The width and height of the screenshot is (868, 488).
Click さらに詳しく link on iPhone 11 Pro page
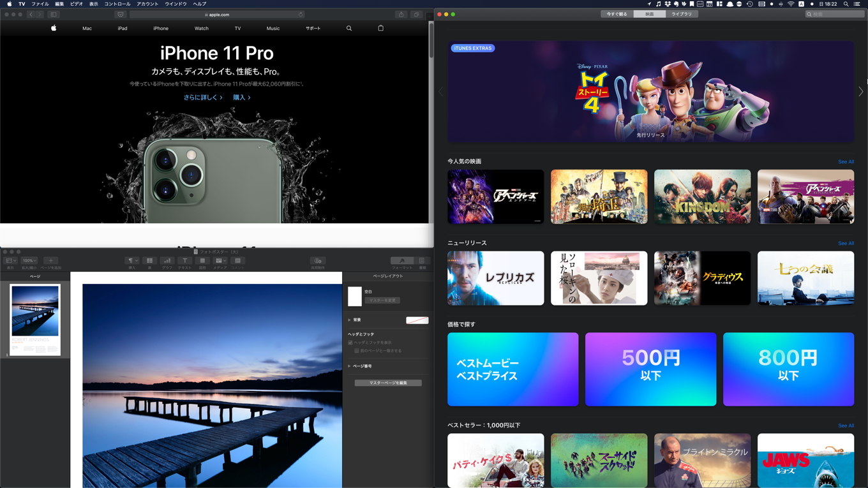(203, 98)
